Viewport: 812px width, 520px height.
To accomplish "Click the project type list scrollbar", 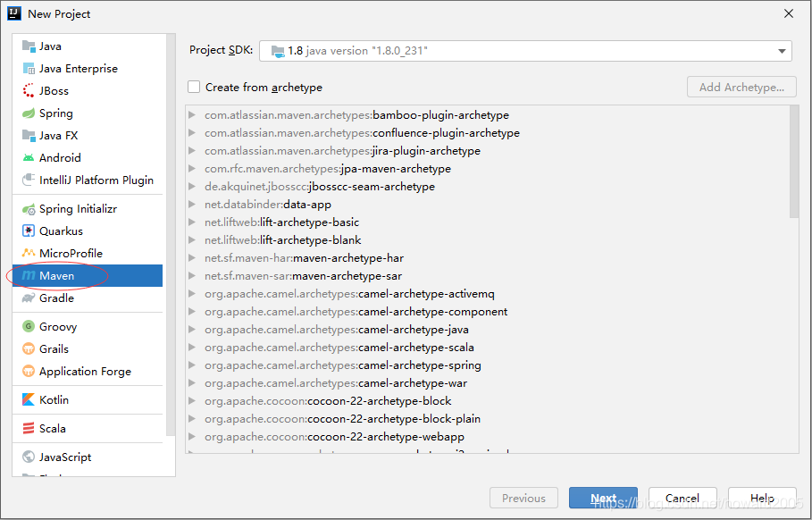I will click(x=171, y=236).
